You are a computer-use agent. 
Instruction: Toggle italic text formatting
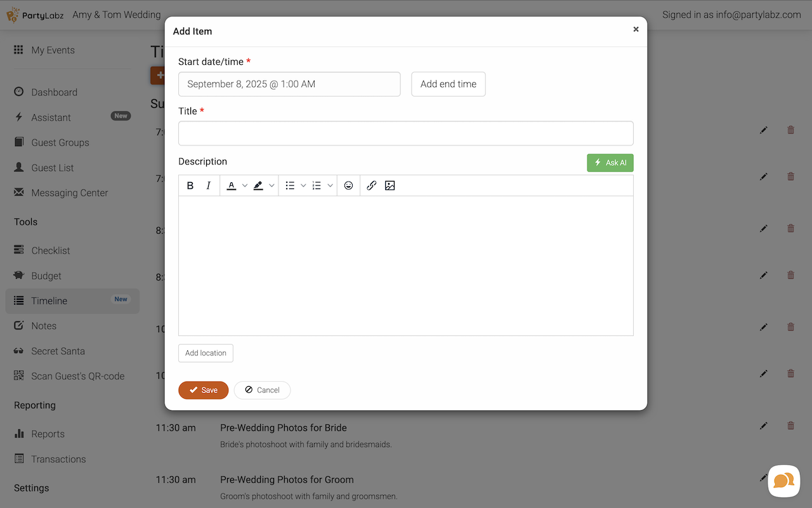click(x=208, y=185)
